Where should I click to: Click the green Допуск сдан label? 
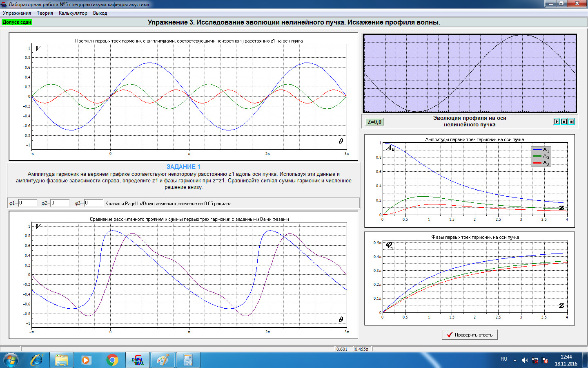[x=17, y=22]
